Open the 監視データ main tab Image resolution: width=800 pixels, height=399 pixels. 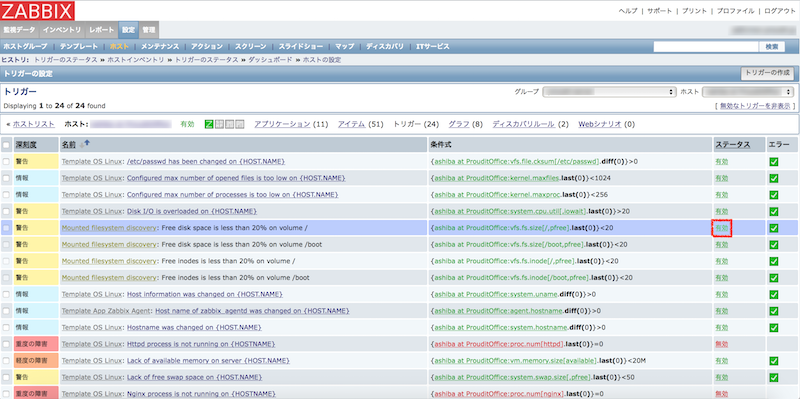(20, 30)
